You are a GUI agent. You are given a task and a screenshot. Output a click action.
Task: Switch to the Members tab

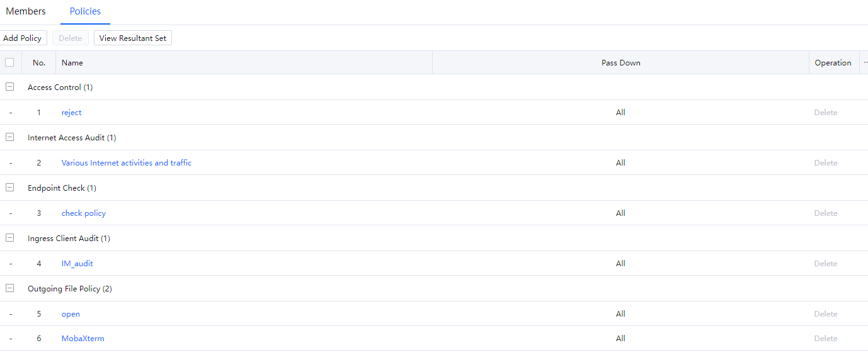pos(26,11)
